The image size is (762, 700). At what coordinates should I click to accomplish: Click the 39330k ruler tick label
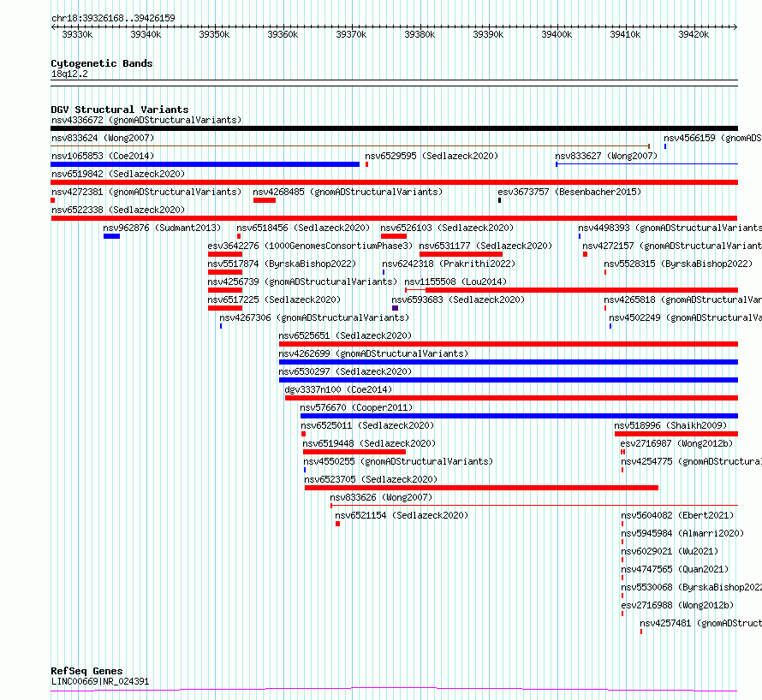(x=77, y=34)
